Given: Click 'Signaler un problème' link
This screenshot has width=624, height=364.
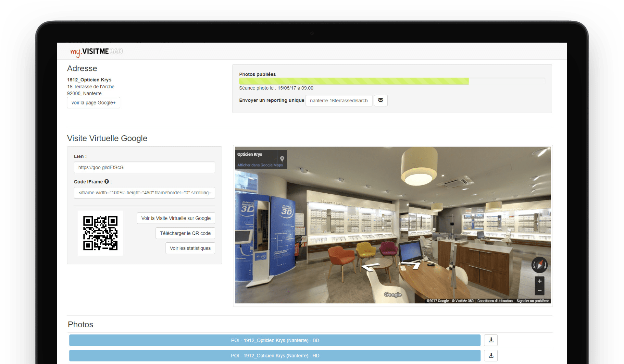Looking at the screenshot, I should [533, 301].
